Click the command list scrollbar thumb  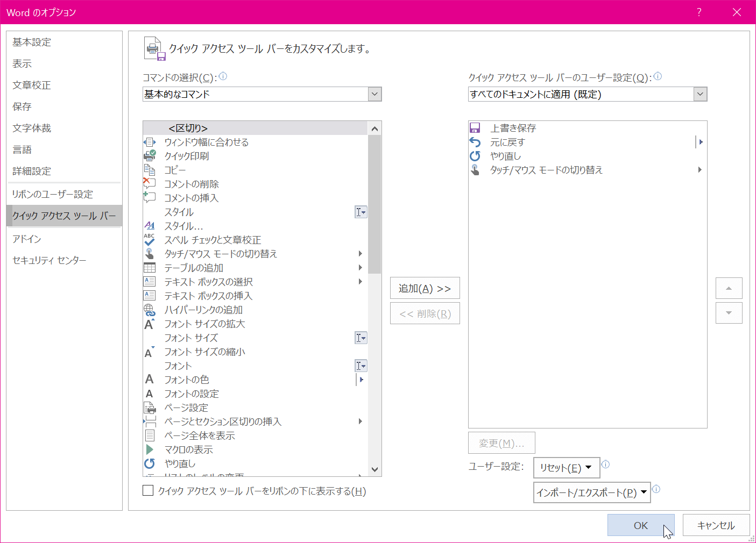click(375, 204)
